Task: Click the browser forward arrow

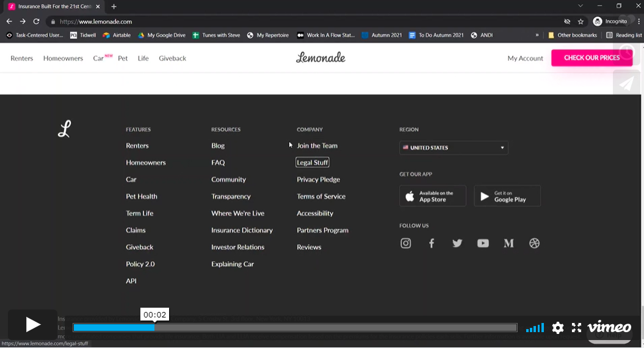Action: (x=23, y=21)
